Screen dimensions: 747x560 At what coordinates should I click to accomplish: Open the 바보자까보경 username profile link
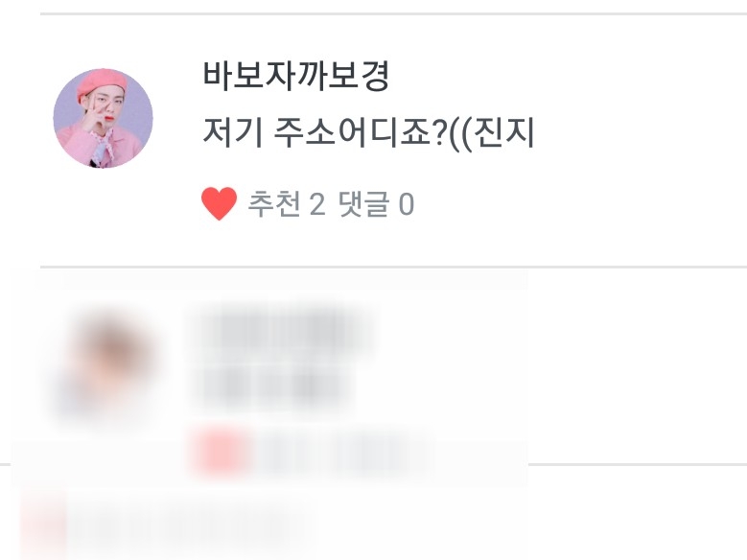pos(296,76)
